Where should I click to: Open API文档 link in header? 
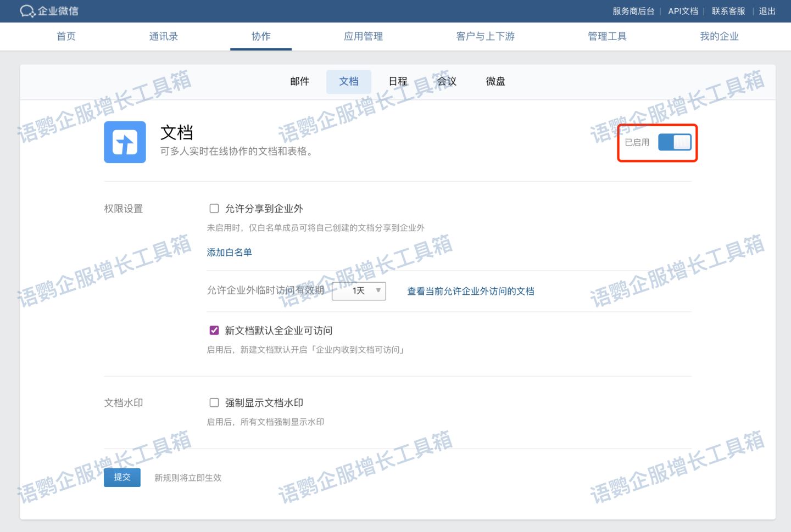point(683,11)
